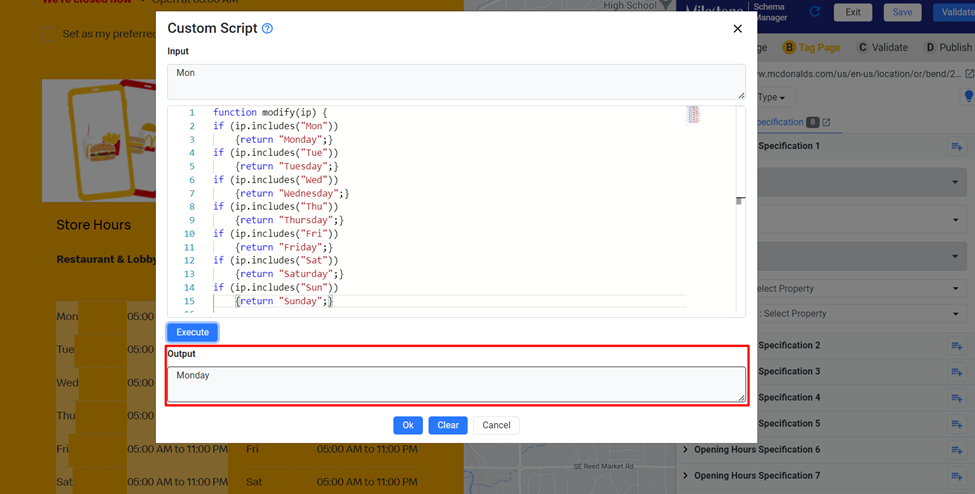
Task: Click into the Output text area
Action: pos(456,384)
